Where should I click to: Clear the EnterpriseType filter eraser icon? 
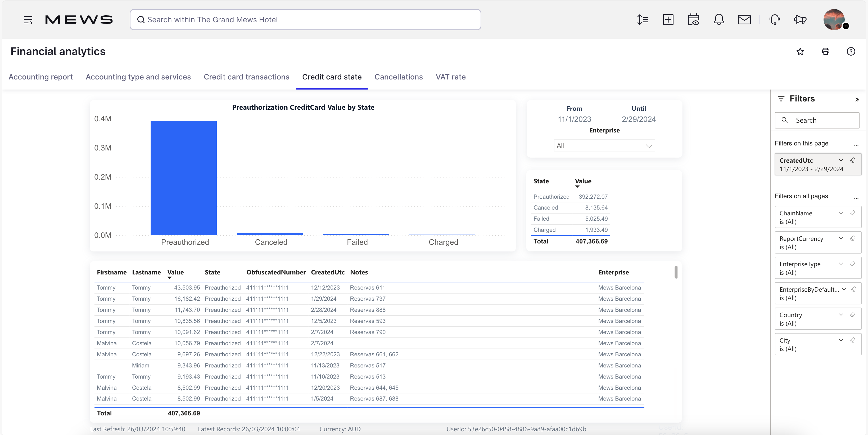[x=852, y=264]
